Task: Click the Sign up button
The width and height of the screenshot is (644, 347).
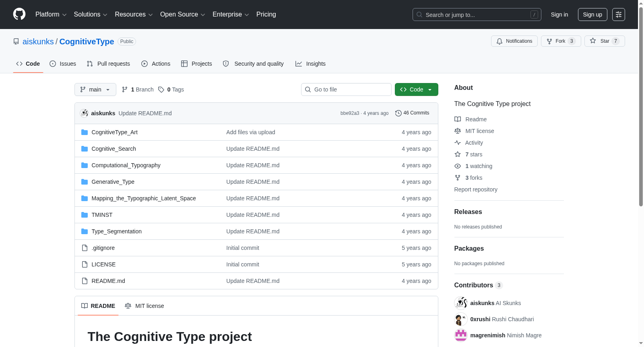Action: click(592, 15)
